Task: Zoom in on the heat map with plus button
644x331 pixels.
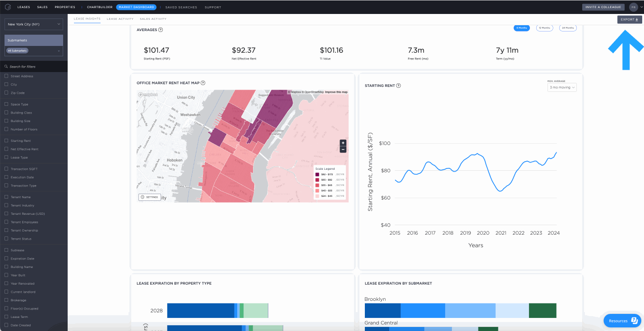Action: (343, 142)
